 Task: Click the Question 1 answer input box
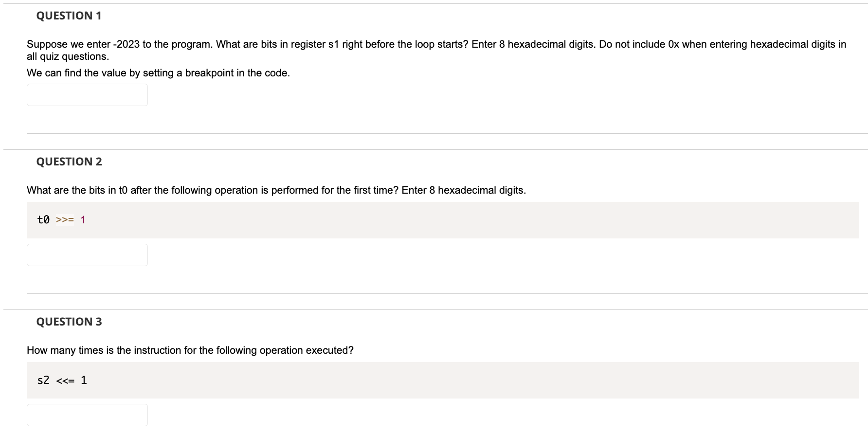coord(87,95)
